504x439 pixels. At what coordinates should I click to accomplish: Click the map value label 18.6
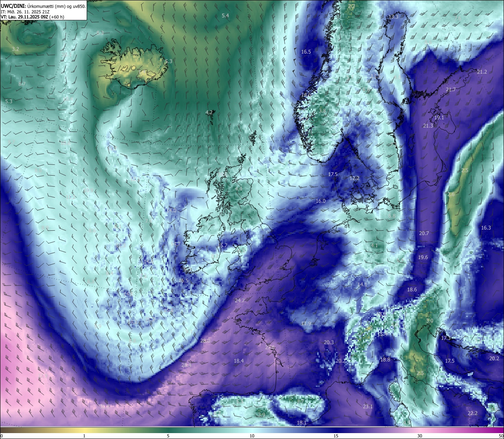click(412, 290)
